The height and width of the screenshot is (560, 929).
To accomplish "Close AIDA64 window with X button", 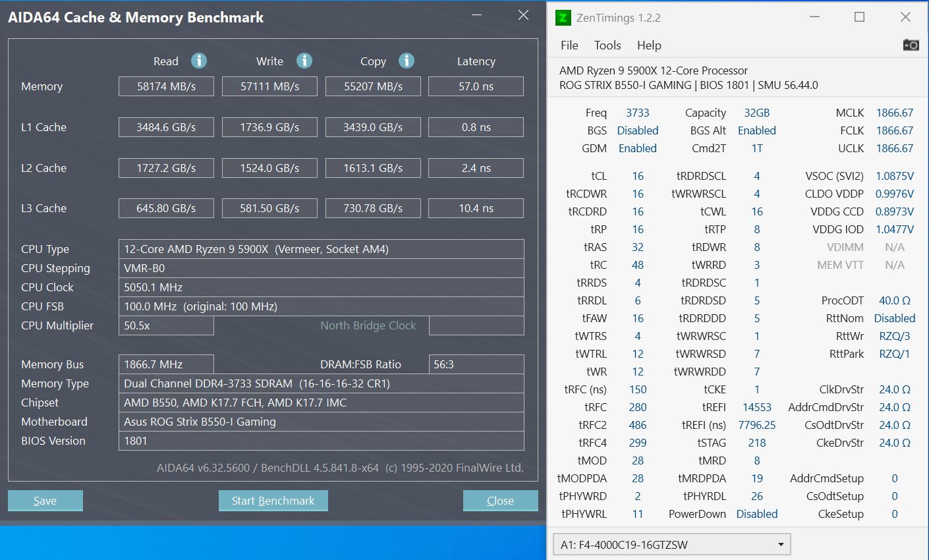I will click(523, 15).
